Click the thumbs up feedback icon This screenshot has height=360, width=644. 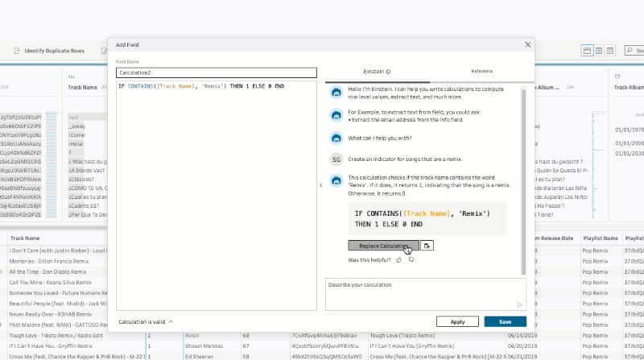tap(398, 260)
